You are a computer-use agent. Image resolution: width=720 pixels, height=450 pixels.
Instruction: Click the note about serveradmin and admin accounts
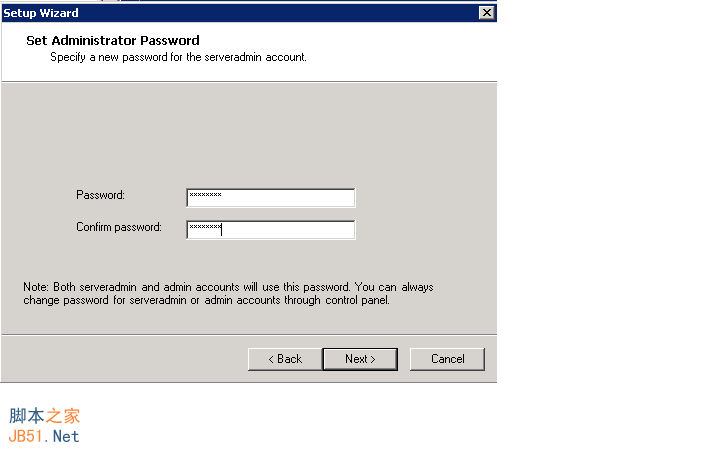click(x=228, y=287)
